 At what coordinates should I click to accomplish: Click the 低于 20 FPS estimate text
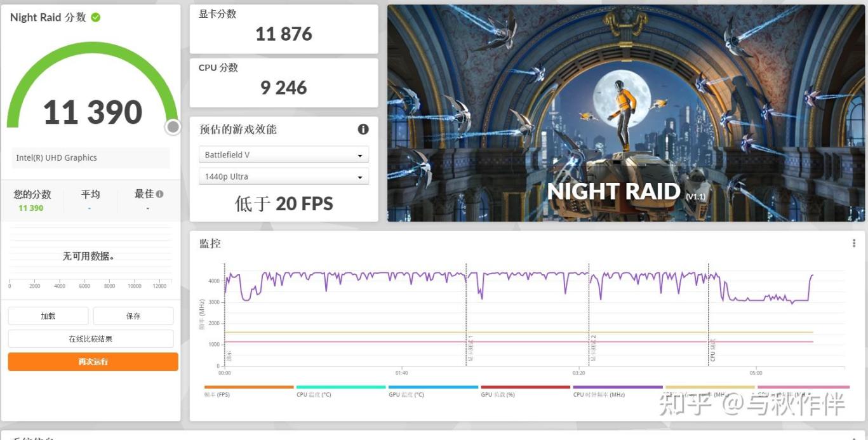point(284,204)
